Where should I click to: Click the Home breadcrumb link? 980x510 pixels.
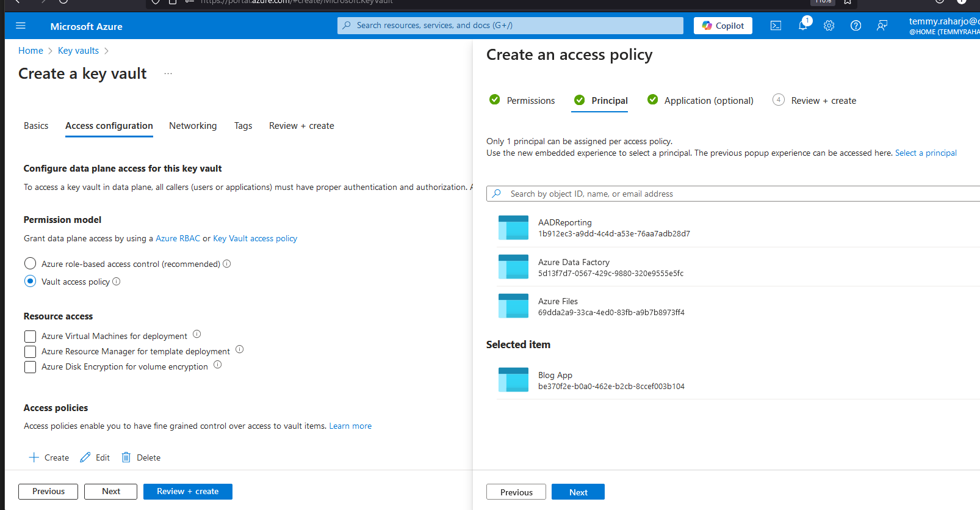(31, 51)
